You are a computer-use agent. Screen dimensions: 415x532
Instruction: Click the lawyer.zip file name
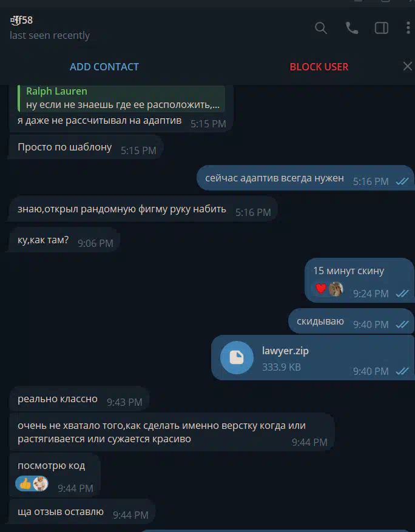(285, 351)
